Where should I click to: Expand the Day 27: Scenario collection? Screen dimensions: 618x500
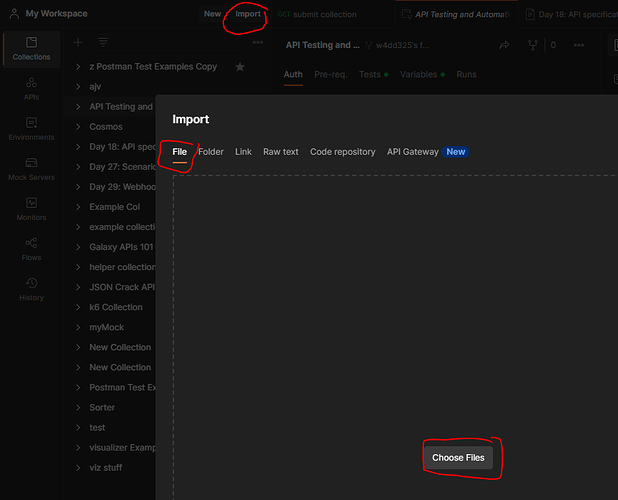click(78, 167)
